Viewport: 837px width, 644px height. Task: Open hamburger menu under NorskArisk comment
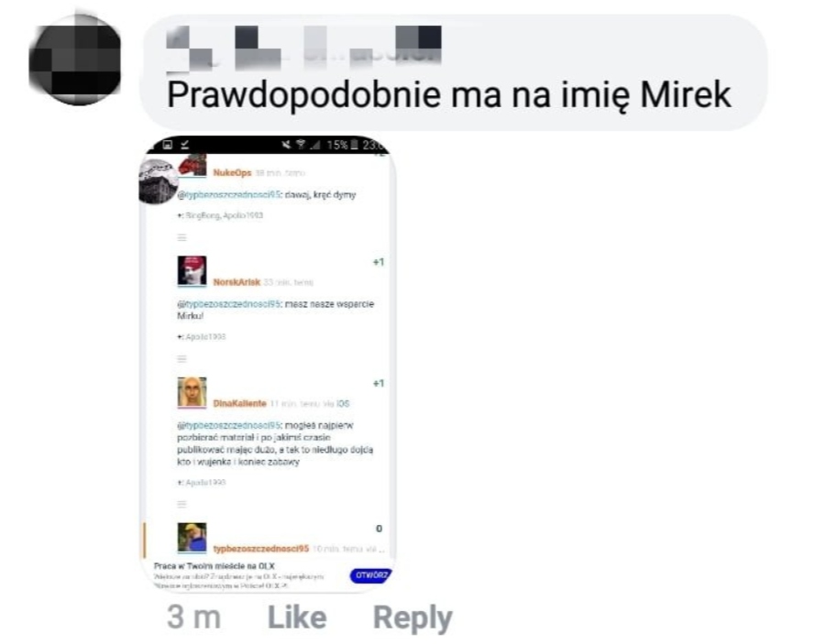point(182,358)
